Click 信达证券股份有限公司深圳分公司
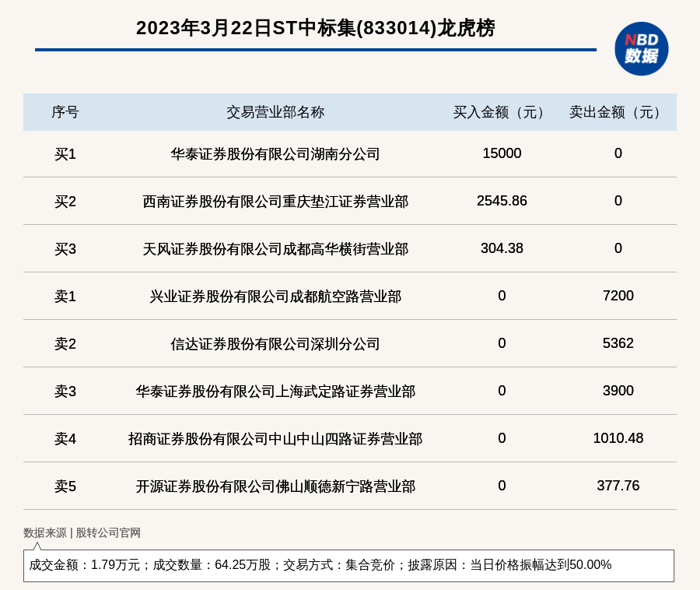 point(275,344)
